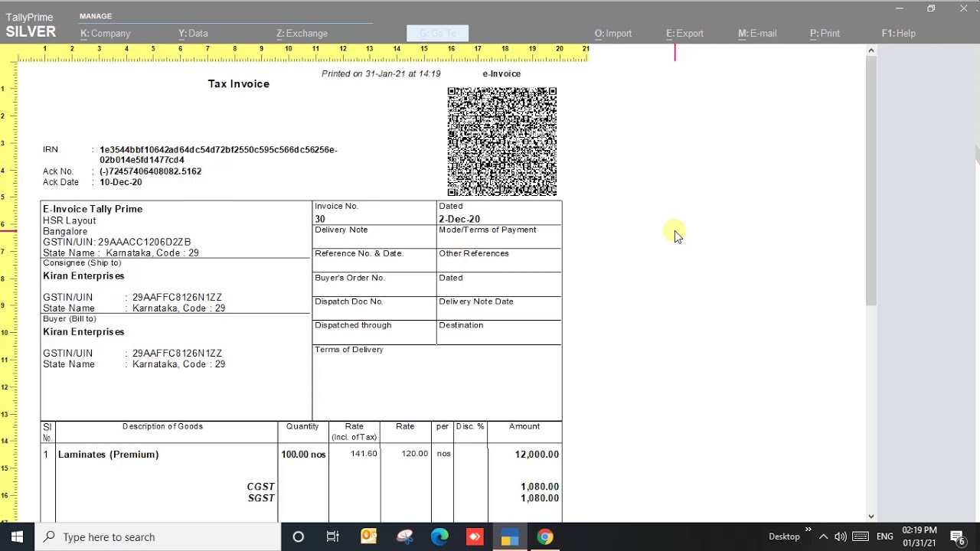Viewport: 980px width, 551px height.
Task: Click seller GSTIN 29AAACC1206D2ZB
Action: pyautogui.click(x=144, y=242)
